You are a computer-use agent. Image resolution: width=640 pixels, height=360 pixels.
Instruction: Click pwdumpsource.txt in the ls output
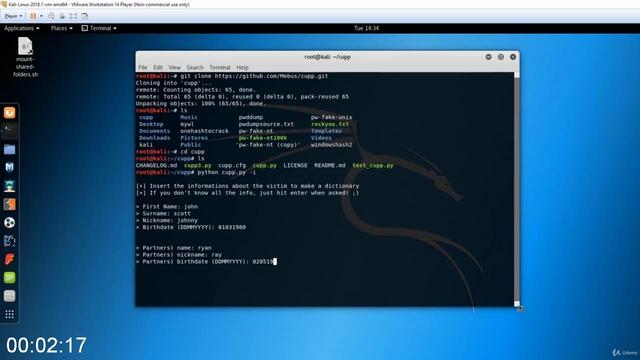tap(266, 124)
